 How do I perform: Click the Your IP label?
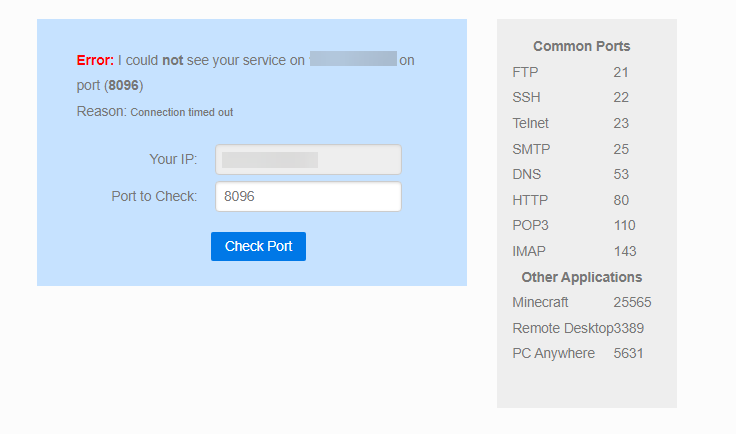(x=173, y=159)
